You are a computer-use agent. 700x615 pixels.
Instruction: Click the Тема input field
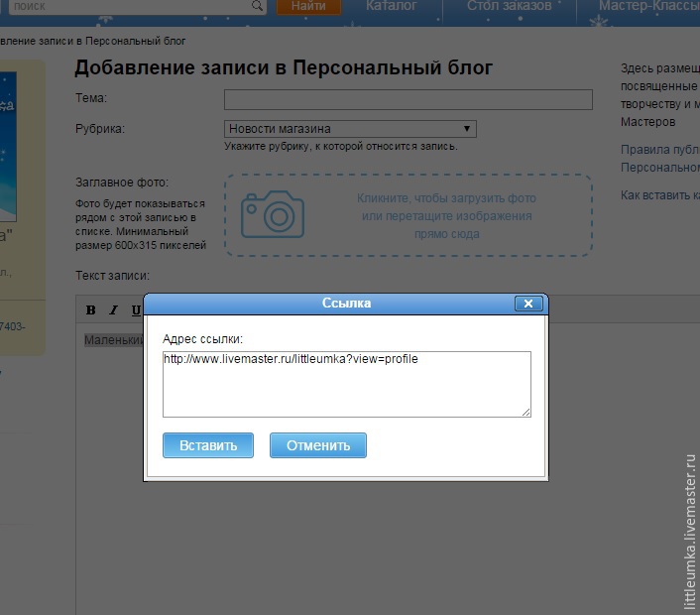(408, 99)
